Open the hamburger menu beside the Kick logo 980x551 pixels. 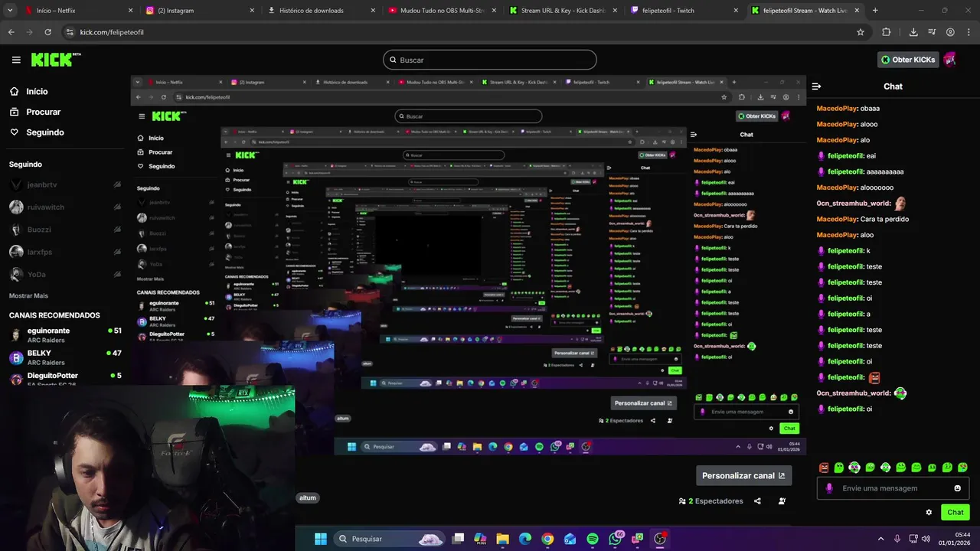pos(16,60)
